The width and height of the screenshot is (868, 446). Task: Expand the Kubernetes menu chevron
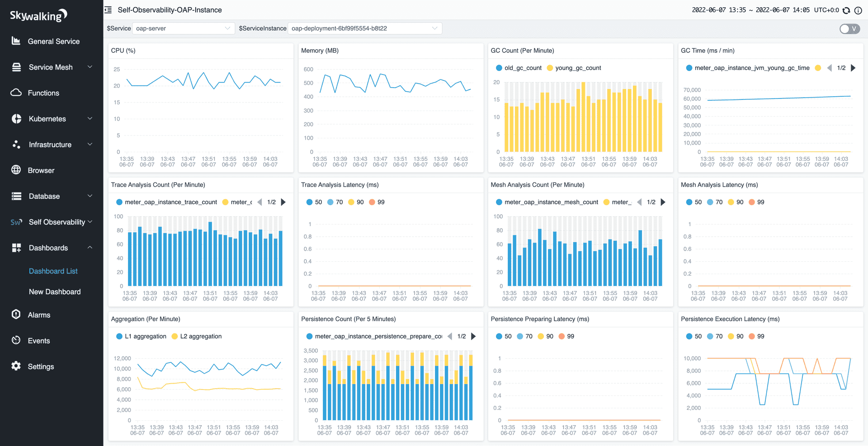click(90, 118)
